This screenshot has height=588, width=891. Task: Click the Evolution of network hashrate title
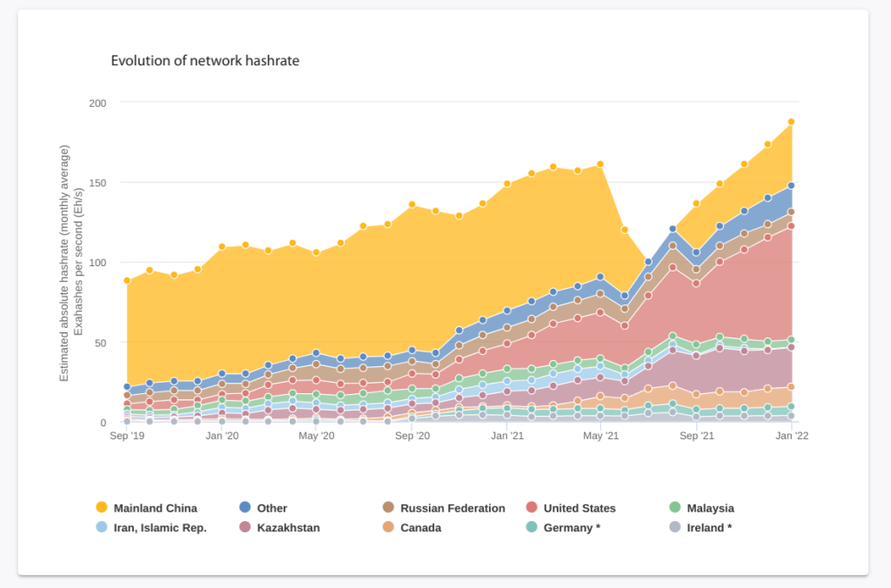(x=205, y=61)
